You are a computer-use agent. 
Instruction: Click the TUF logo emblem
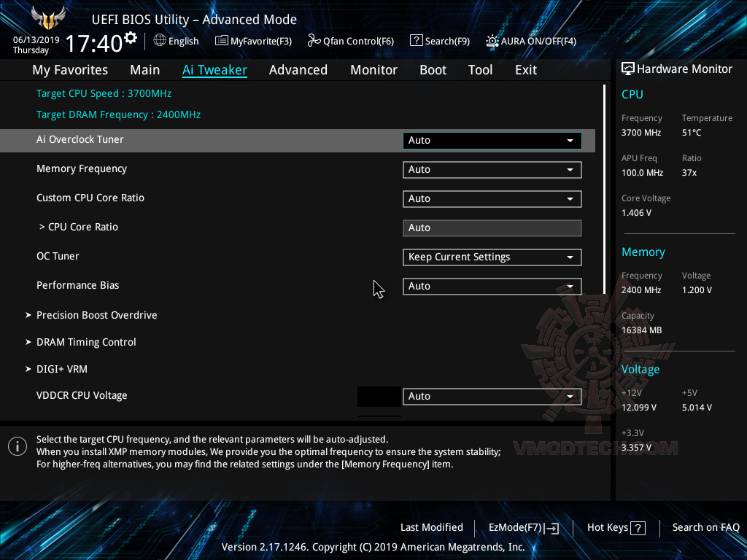pos(48,18)
